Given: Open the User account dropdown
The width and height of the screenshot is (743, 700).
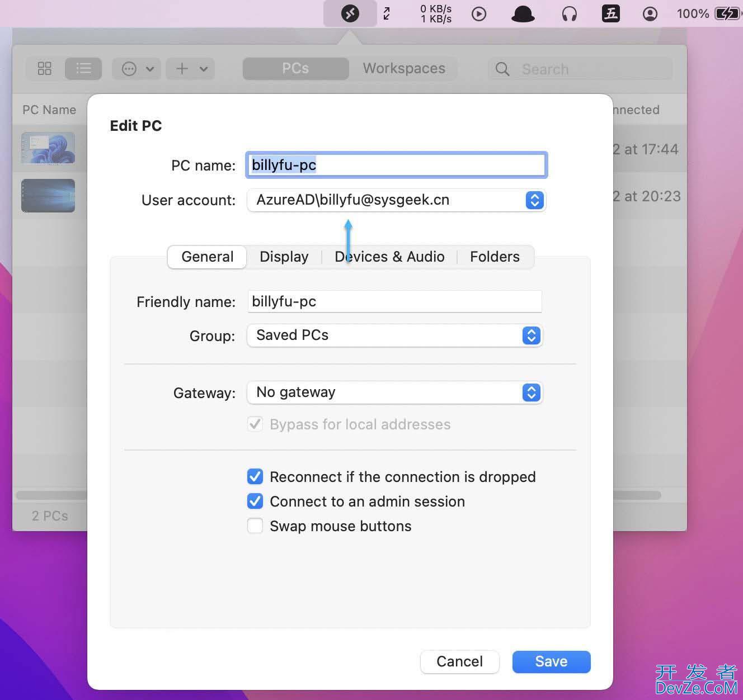Looking at the screenshot, I should (x=396, y=200).
